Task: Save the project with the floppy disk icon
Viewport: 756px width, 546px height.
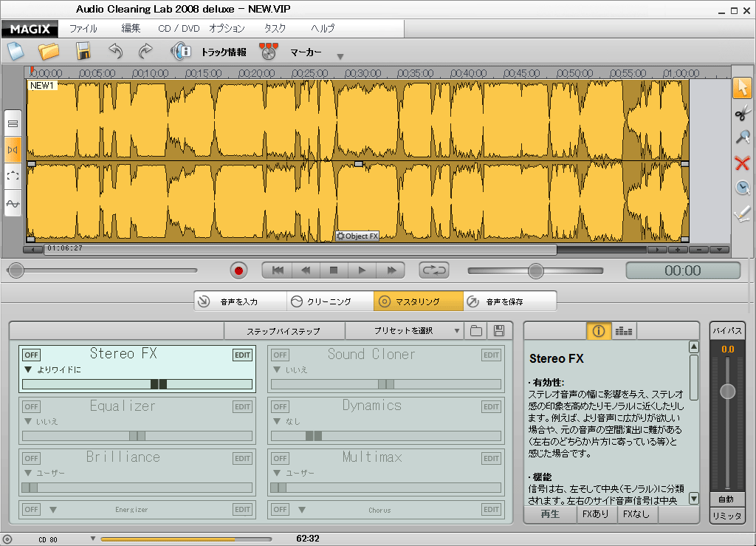Action: (x=83, y=51)
